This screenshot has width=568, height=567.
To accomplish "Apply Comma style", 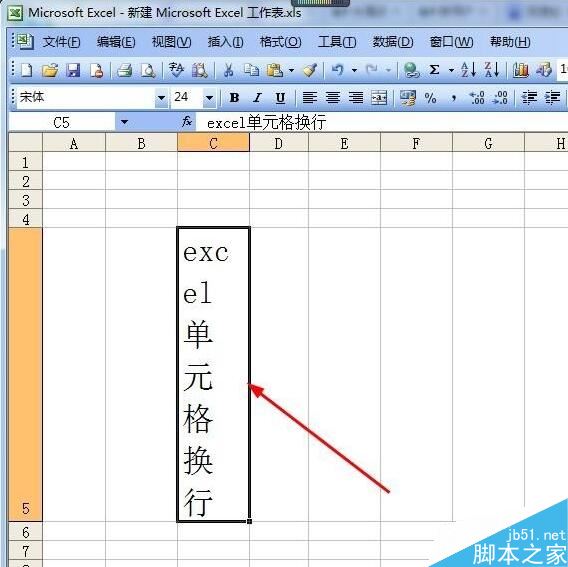I will click(x=454, y=98).
